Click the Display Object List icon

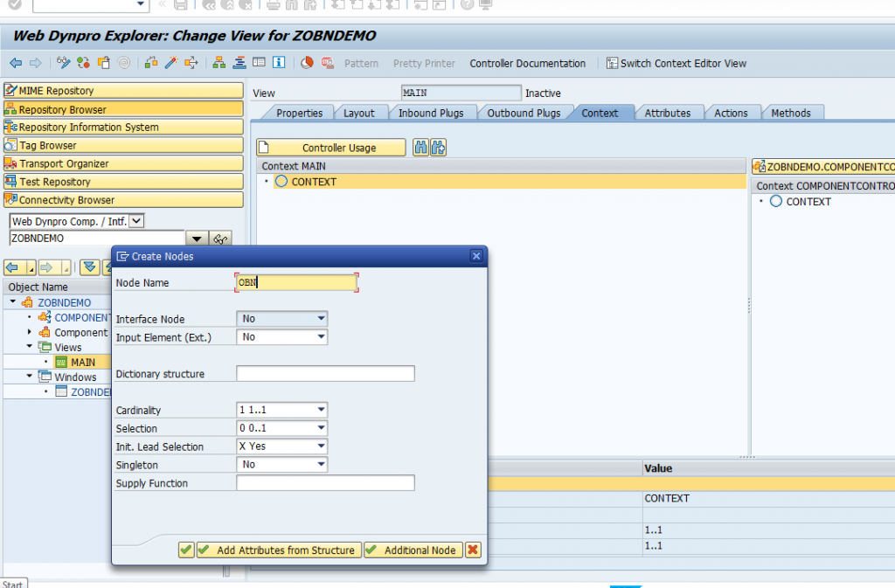click(x=239, y=63)
